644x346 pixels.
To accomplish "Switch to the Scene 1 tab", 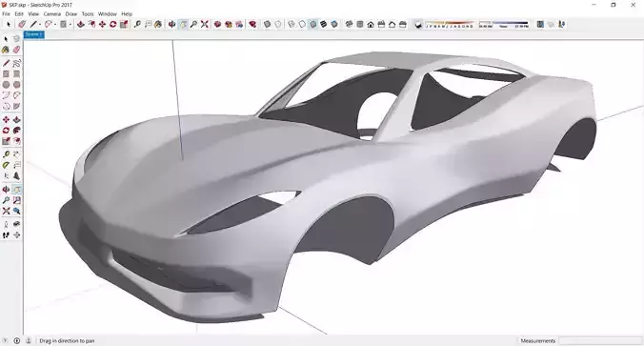I will pyautogui.click(x=33, y=35).
